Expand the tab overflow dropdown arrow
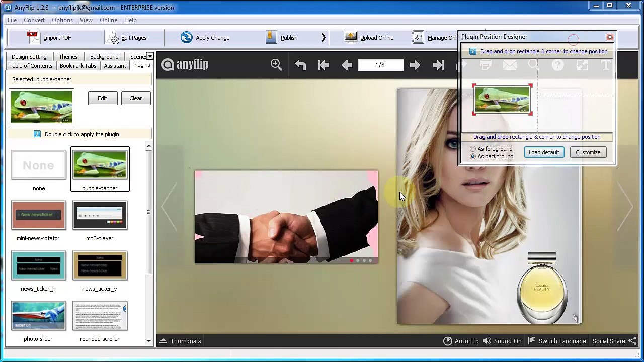The image size is (644, 362). pos(149,56)
